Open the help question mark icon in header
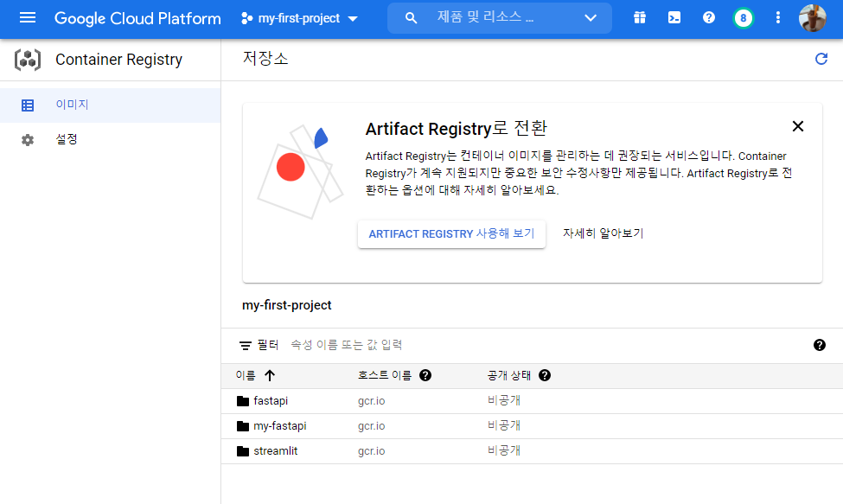Viewport: 843px width, 504px height. pos(709,18)
